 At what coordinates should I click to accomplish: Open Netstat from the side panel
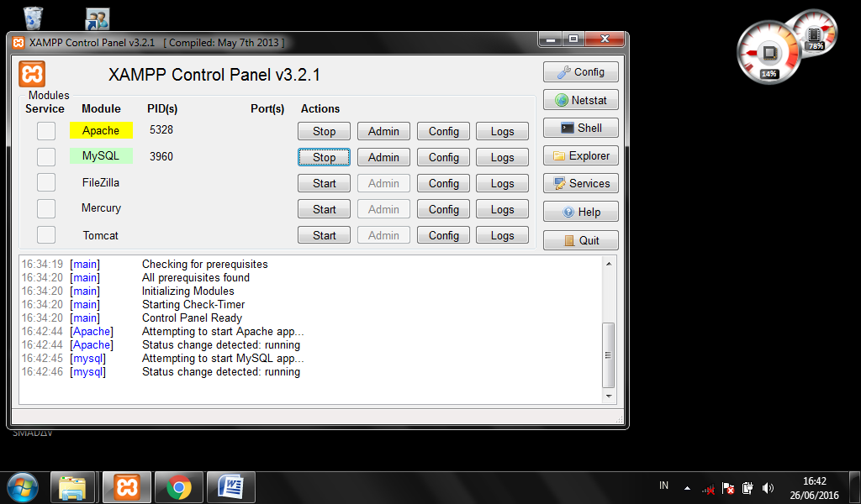click(579, 99)
